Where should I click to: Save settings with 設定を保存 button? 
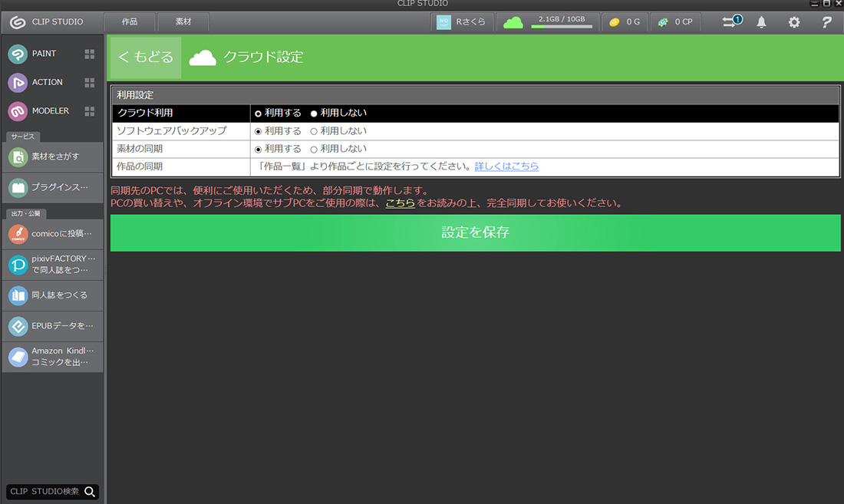[475, 232]
